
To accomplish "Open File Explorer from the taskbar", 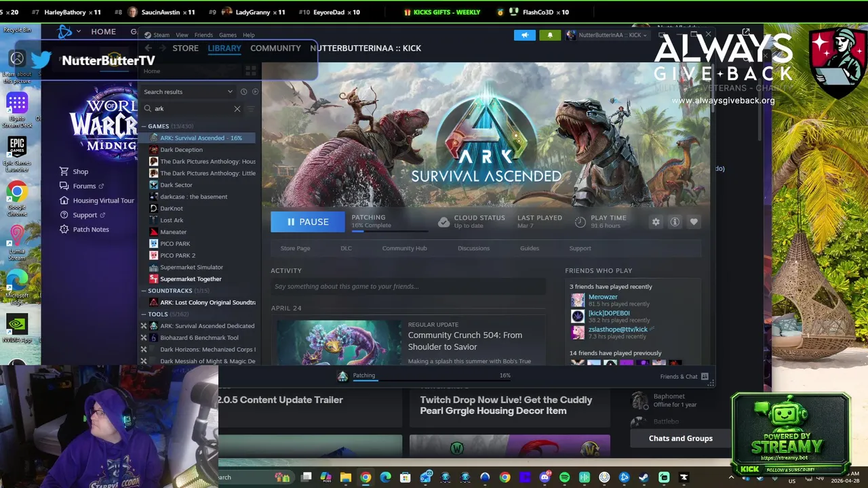I will coord(346,477).
